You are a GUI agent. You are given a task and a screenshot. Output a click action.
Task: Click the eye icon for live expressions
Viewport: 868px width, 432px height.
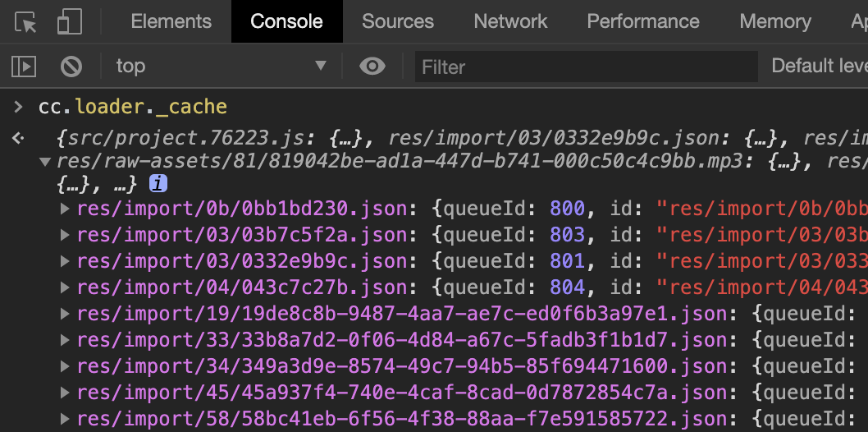pyautogui.click(x=372, y=66)
